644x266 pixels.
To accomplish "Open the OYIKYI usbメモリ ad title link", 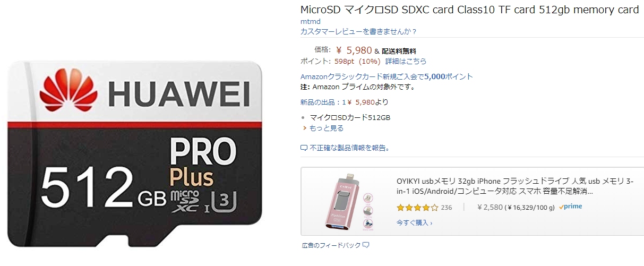I will (514, 186).
